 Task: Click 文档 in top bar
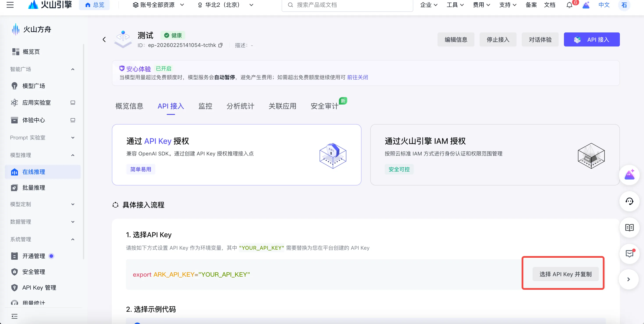click(549, 5)
